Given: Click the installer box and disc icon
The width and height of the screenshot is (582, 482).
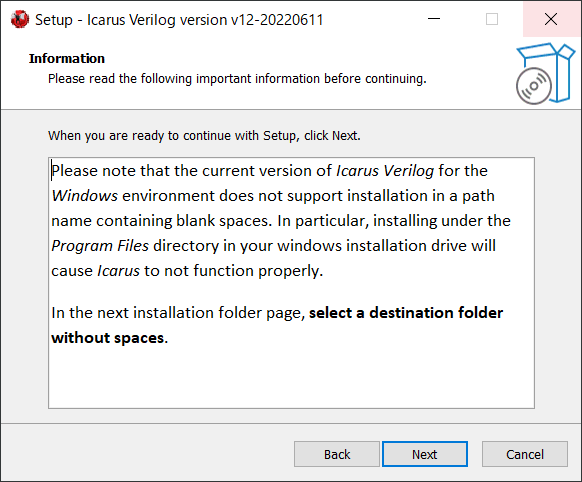Looking at the screenshot, I should [x=545, y=73].
